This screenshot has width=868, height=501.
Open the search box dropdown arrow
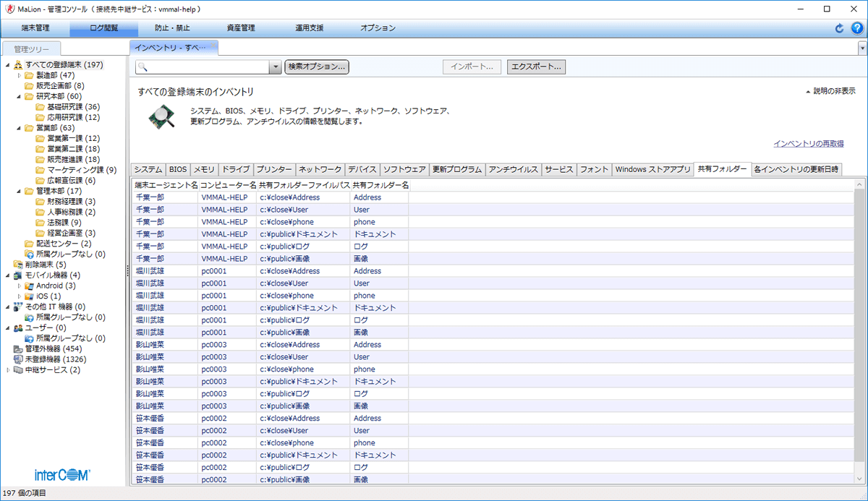[x=275, y=67]
